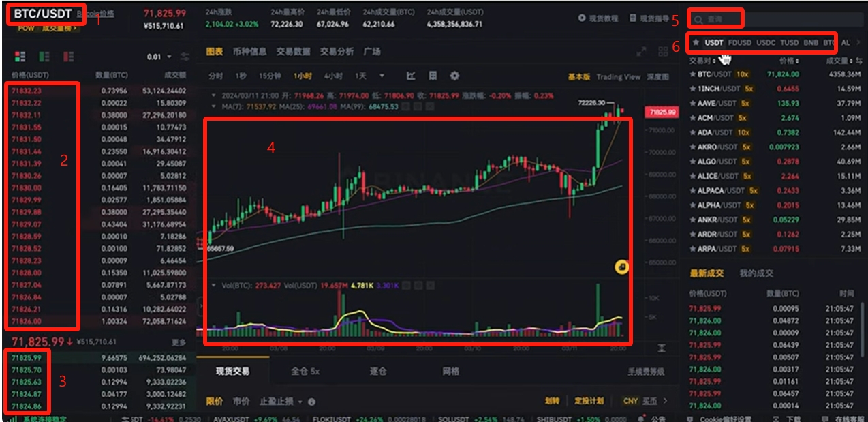
Task: Expand chart to fullscreen arrows icon
Action: [640, 52]
